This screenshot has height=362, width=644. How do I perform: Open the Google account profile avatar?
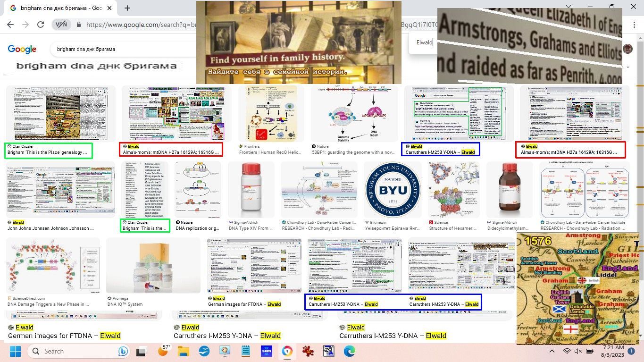tap(627, 49)
